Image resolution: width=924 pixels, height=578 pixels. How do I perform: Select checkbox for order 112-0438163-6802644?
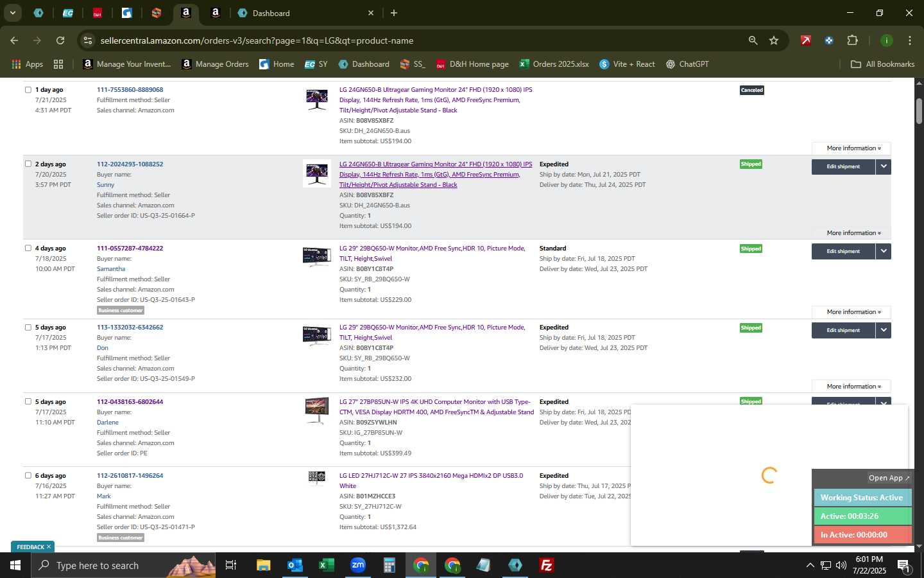click(x=28, y=401)
